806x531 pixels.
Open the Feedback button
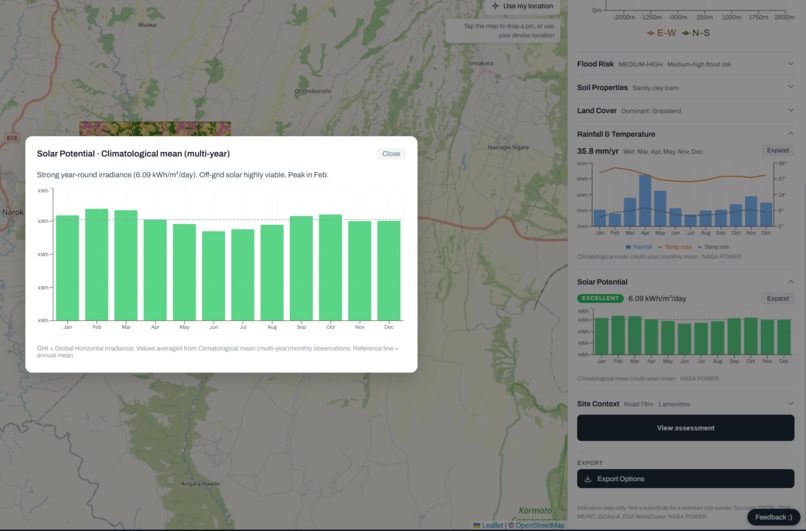pos(774,517)
